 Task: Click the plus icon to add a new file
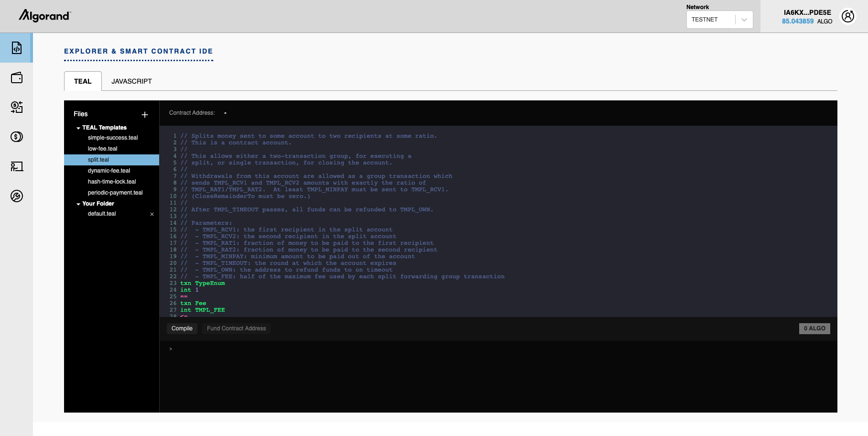[x=145, y=115]
